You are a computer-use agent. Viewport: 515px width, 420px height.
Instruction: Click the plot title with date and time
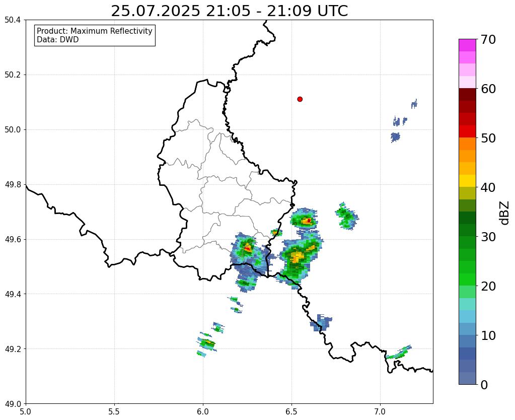[x=229, y=11]
